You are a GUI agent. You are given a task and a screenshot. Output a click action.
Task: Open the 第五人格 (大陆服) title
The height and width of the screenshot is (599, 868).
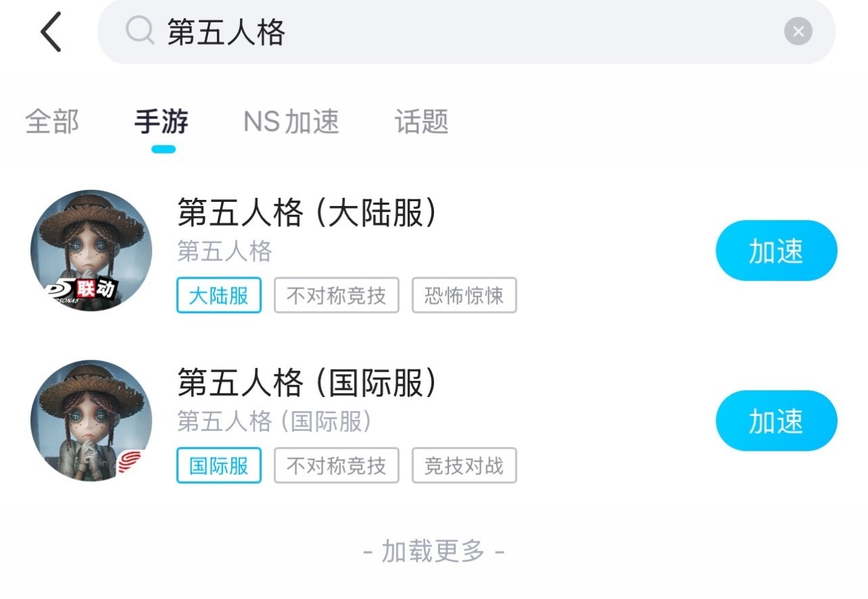(x=307, y=213)
